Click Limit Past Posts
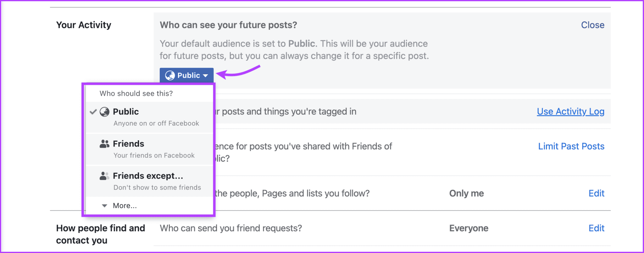Viewport: 644px width, 253px height. coord(571,146)
